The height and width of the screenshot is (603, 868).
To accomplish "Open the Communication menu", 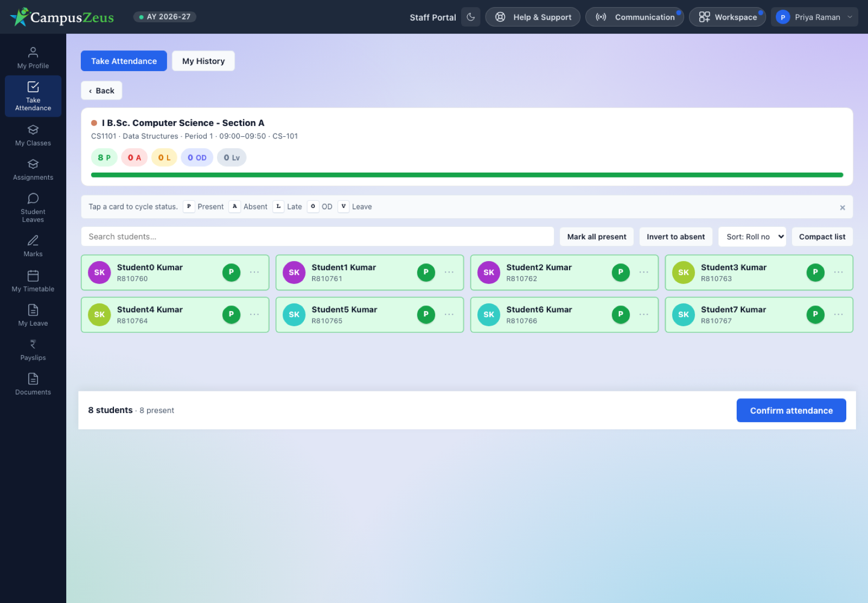I will (x=635, y=17).
